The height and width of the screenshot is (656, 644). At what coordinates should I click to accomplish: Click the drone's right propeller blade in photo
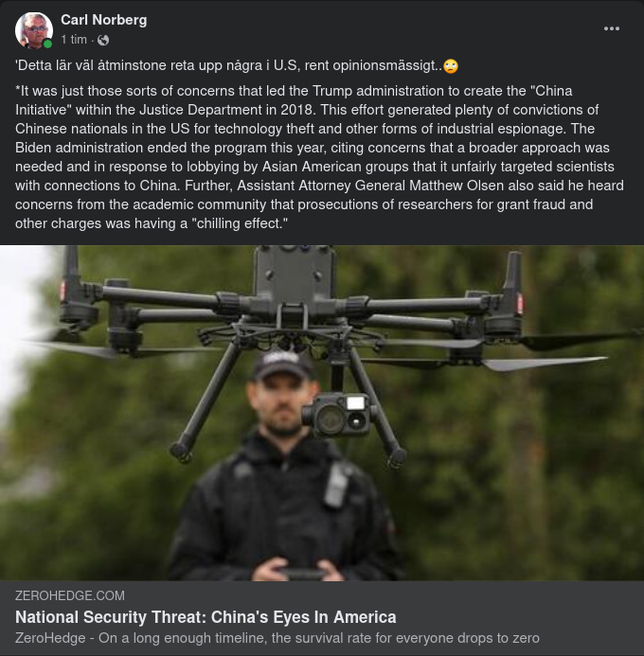544,363
